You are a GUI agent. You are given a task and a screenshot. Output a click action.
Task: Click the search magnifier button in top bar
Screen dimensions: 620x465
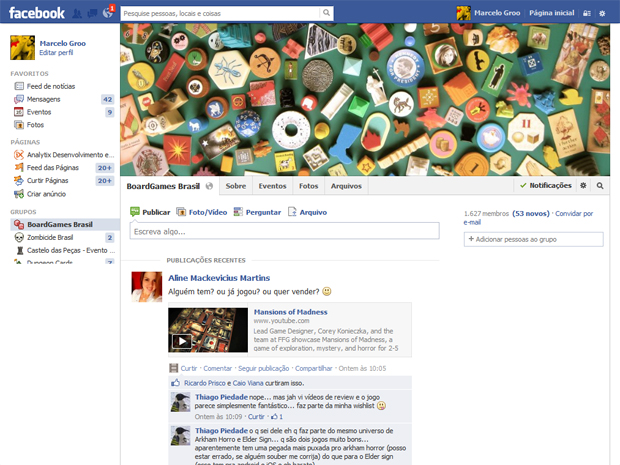point(327,13)
